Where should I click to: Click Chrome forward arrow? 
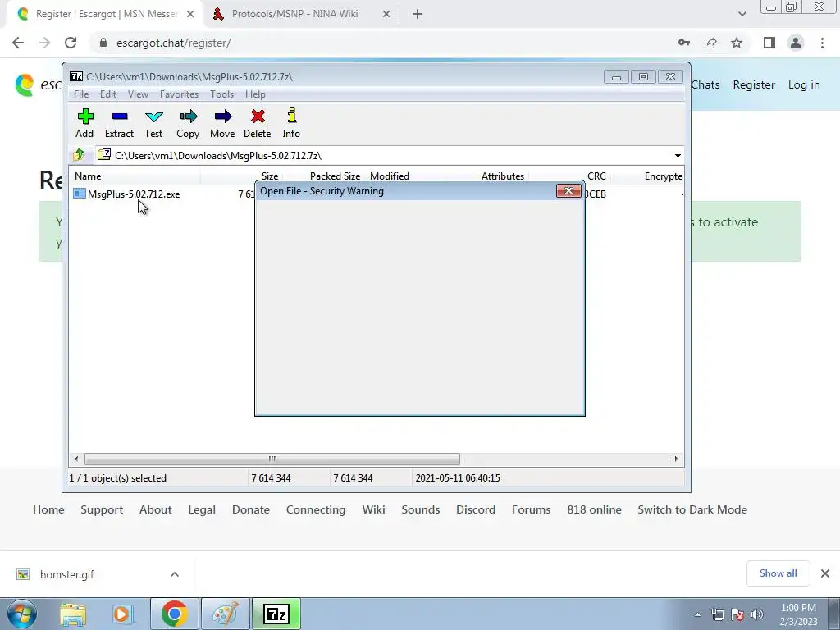point(44,43)
